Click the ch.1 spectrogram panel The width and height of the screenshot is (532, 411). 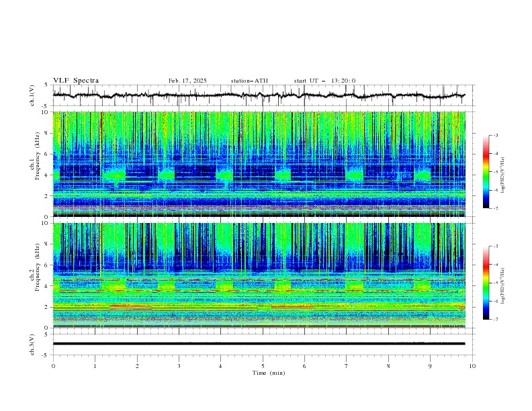(259, 164)
